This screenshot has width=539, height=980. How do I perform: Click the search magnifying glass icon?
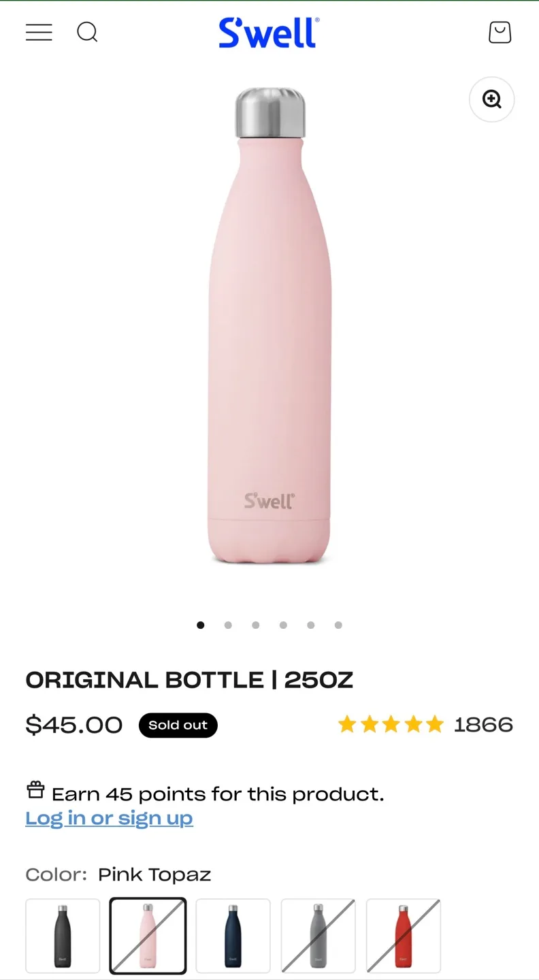click(x=87, y=32)
